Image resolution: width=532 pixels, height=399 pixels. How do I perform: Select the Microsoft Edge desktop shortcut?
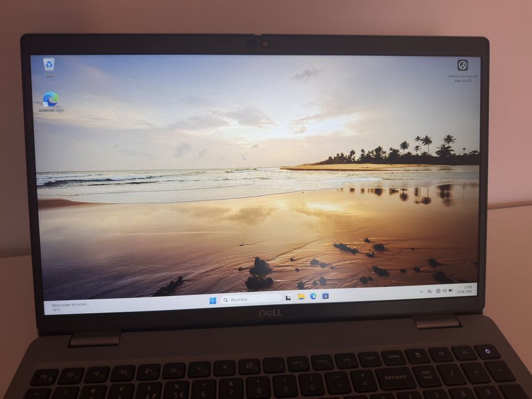51,101
